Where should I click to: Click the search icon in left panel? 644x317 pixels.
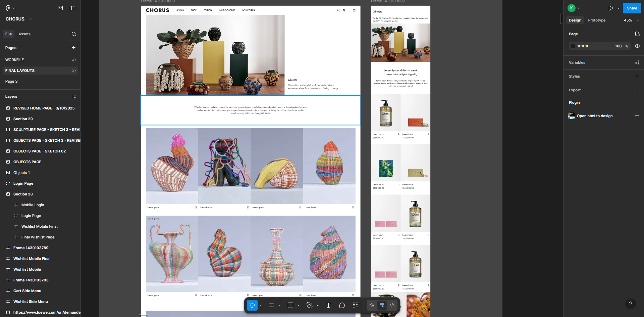(74, 34)
